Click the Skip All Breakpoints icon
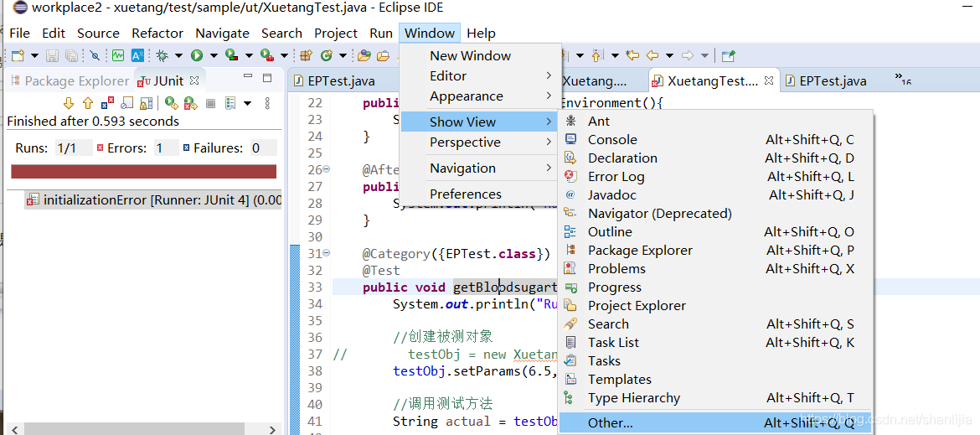 point(95,55)
